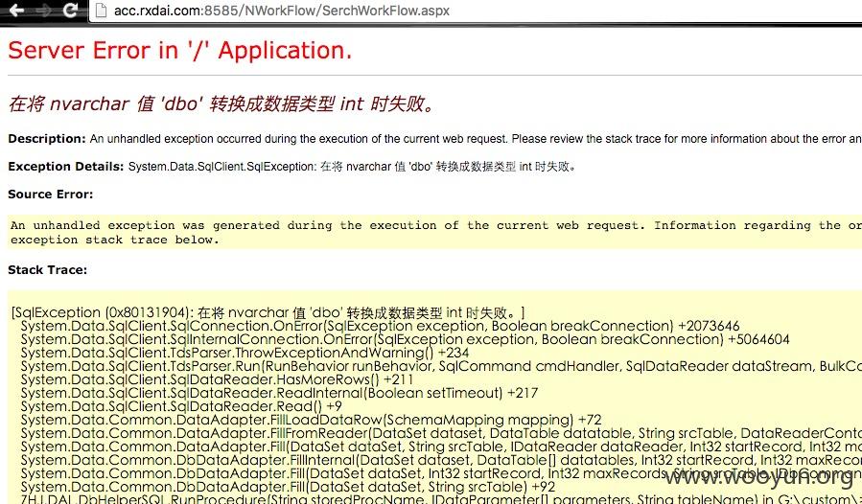Click the 'Source Error:' label
This screenshot has height=504, width=862.
[x=51, y=194]
